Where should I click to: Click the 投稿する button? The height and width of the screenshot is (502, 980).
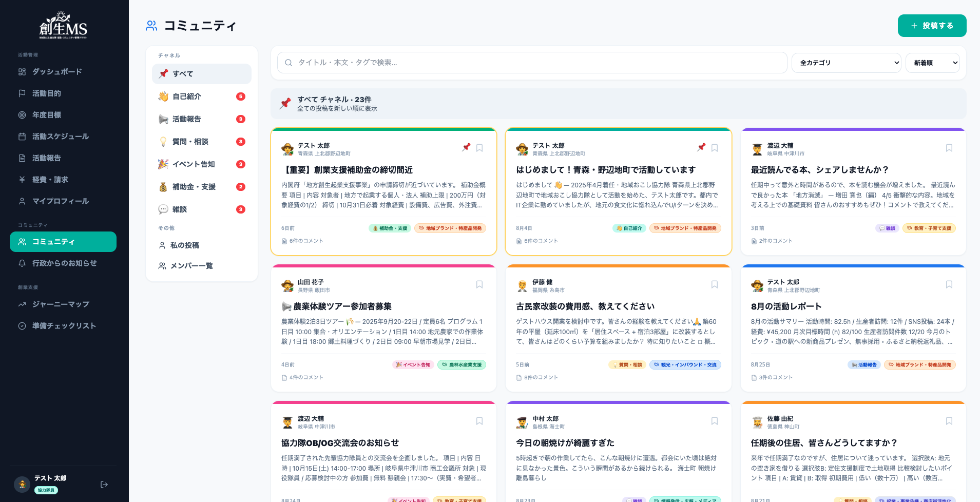pyautogui.click(x=932, y=26)
